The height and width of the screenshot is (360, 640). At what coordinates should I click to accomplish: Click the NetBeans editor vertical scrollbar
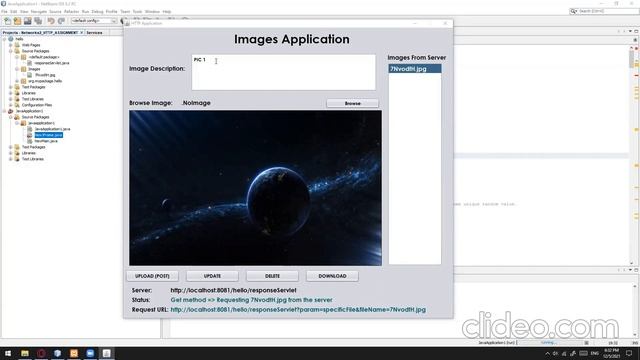pos(631,155)
